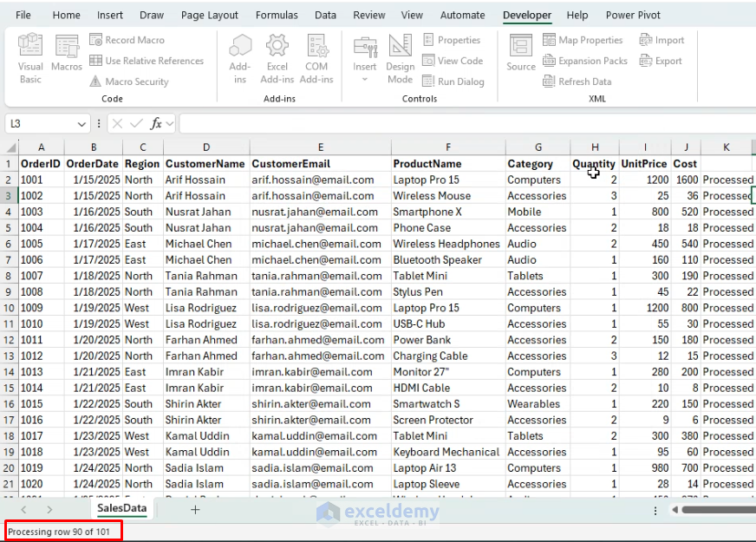This screenshot has width=756, height=542.
Task: Click cell containing Keyboard Mechanical
Action: point(448,452)
